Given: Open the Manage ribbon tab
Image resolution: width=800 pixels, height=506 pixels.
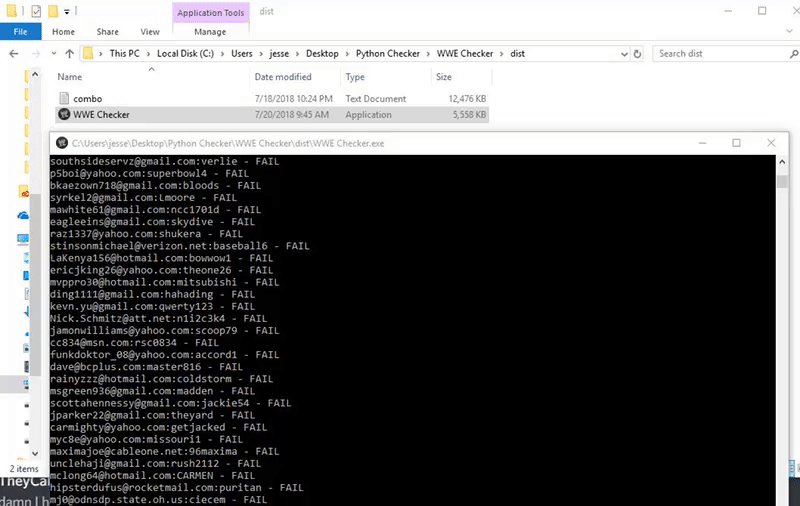Looking at the screenshot, I should [210, 32].
